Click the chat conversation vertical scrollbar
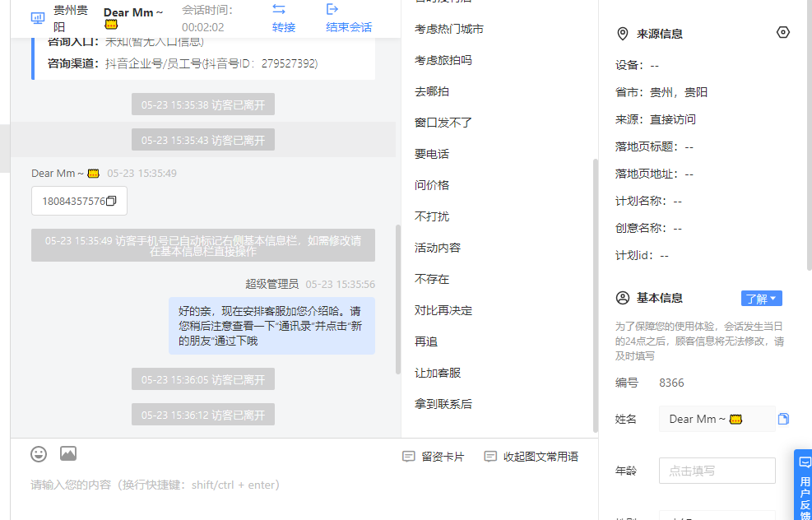812x520 pixels. tap(397, 299)
